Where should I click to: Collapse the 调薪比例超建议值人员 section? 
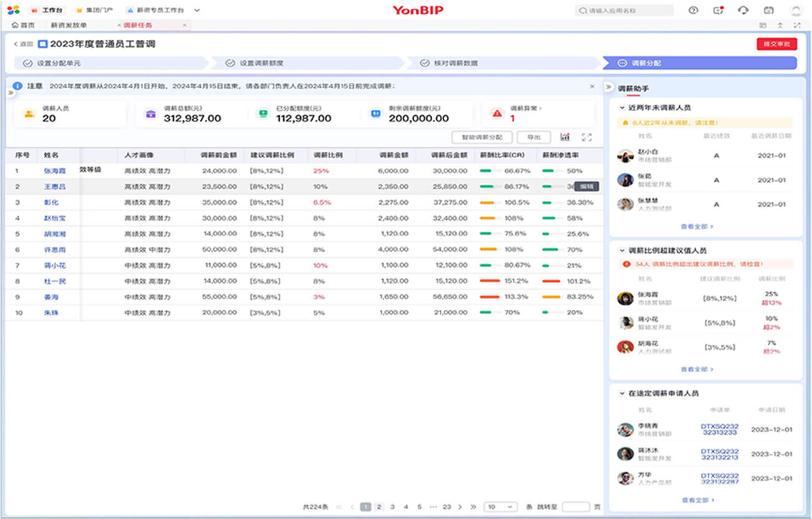click(x=622, y=250)
